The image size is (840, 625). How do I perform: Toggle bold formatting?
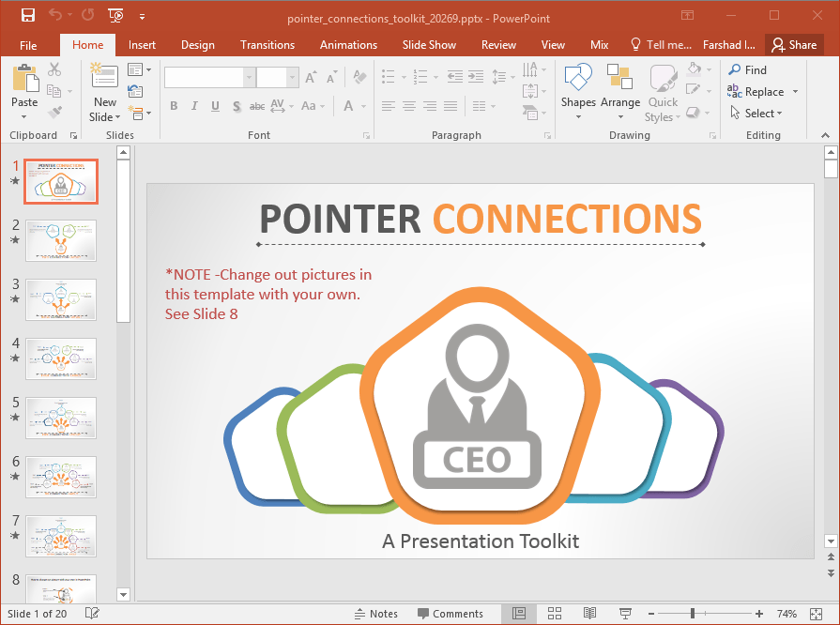pyautogui.click(x=174, y=106)
